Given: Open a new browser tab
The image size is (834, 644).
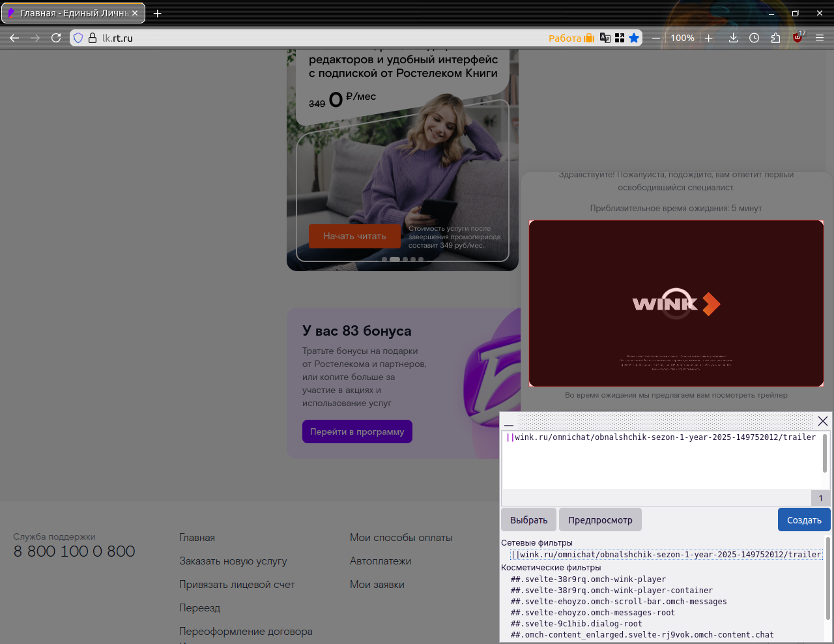Looking at the screenshot, I should point(158,13).
